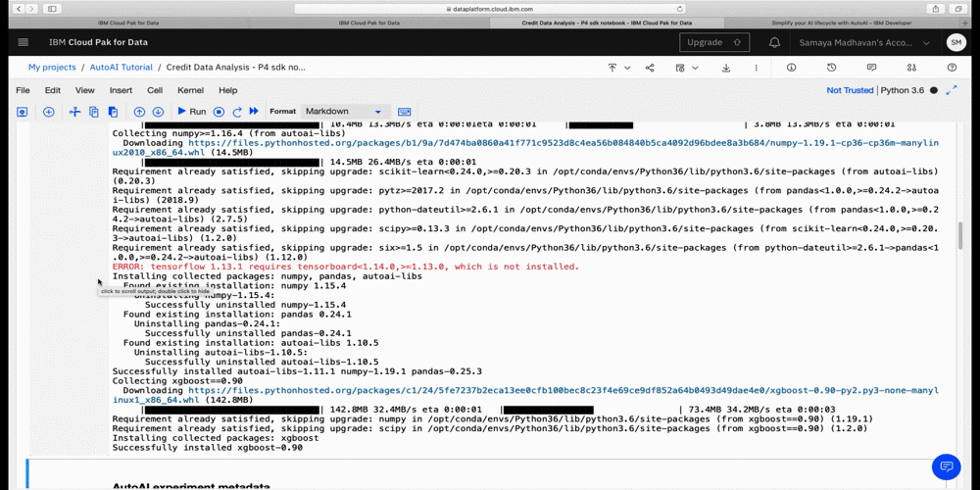Screen dimensions: 980x490
Task: Open the Insert menu
Action: coord(121,90)
